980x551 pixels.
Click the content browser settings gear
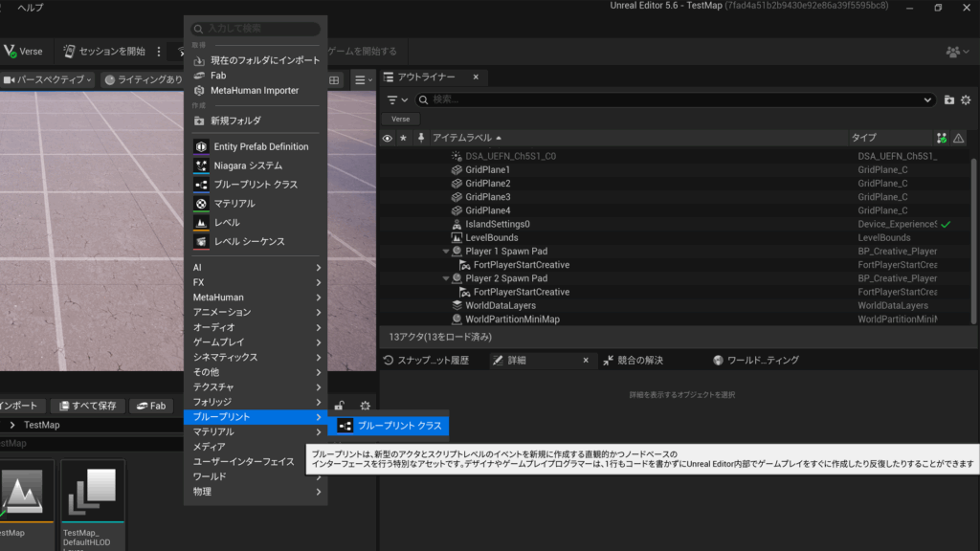click(x=365, y=406)
